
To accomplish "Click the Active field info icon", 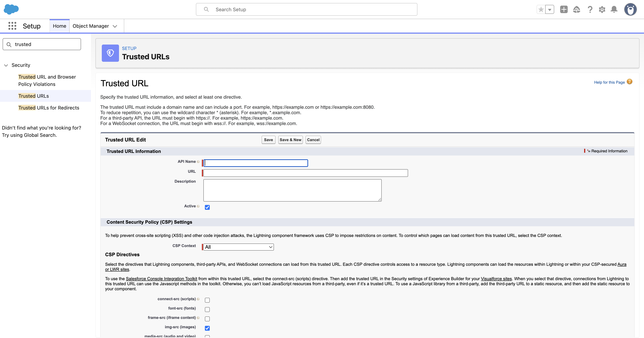I will pyautogui.click(x=198, y=206).
